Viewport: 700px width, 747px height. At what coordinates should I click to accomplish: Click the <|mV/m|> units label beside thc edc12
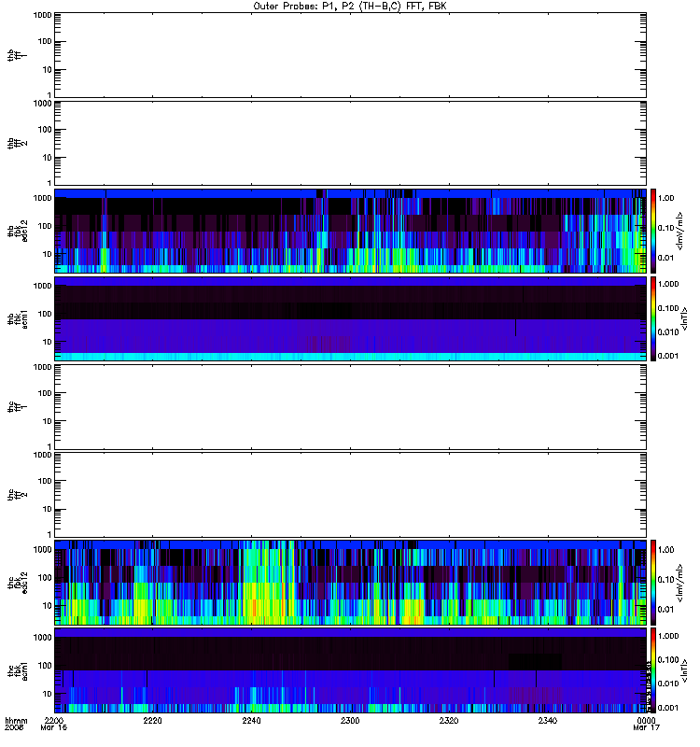(679, 583)
